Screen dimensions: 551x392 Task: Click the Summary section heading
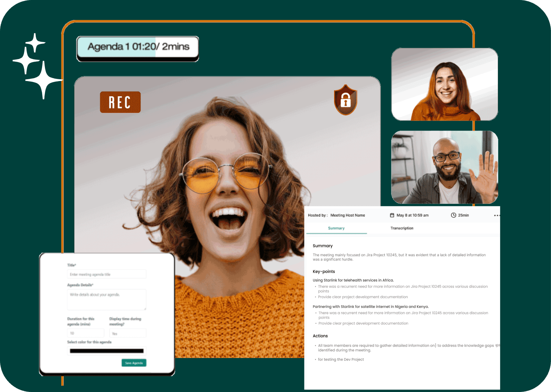click(322, 246)
